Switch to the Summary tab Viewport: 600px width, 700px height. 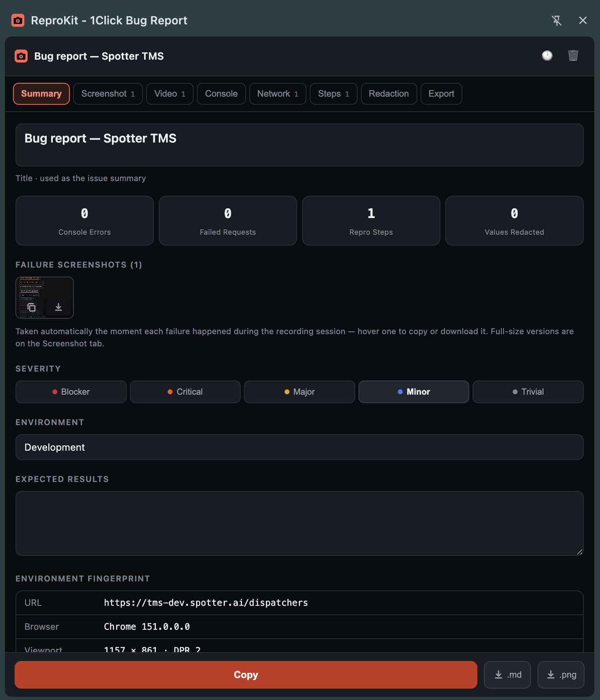(x=41, y=94)
